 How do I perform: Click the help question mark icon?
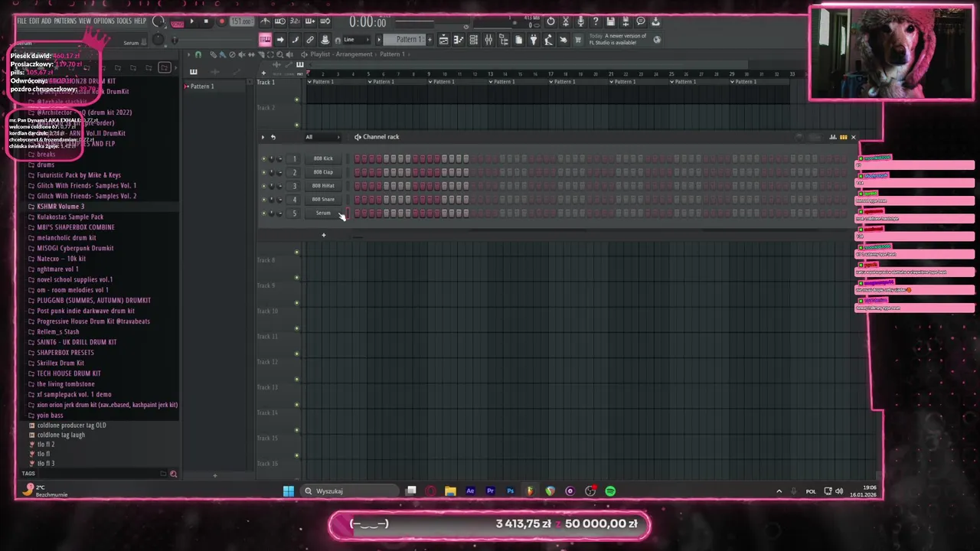pyautogui.click(x=596, y=21)
